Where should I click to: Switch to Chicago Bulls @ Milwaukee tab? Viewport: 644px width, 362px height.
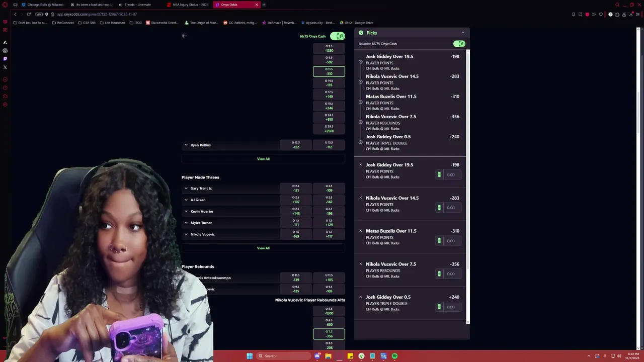click(x=43, y=5)
